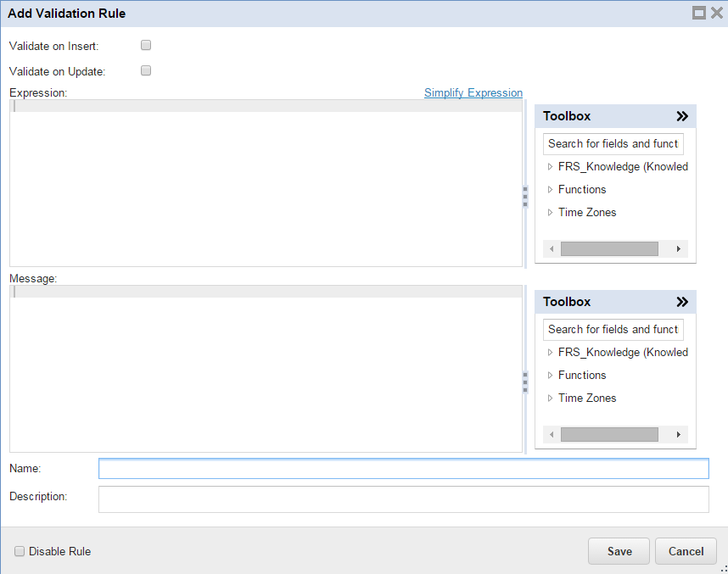
Task: Close the Add Validation Rule dialog
Action: [x=716, y=13]
